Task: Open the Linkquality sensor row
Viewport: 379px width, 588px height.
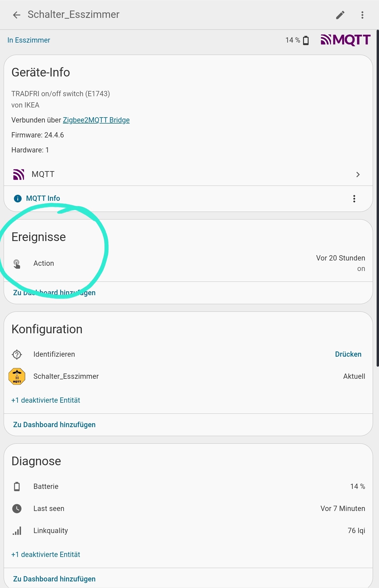Action: (x=51, y=531)
